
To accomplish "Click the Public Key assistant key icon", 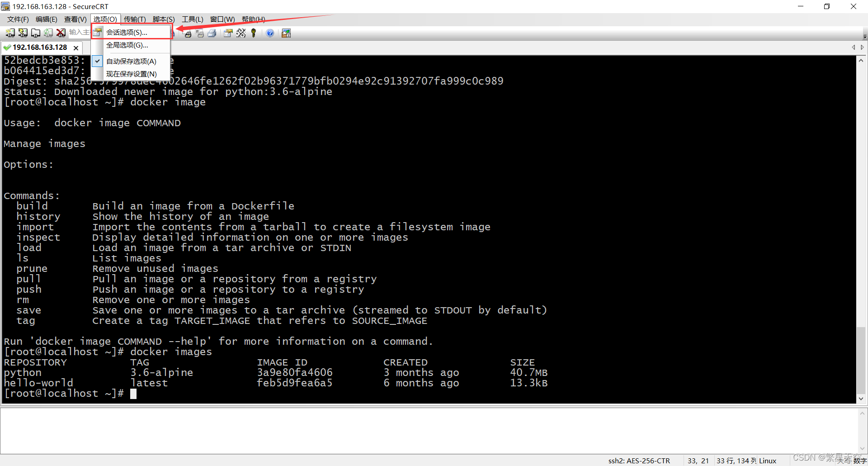I will [254, 33].
